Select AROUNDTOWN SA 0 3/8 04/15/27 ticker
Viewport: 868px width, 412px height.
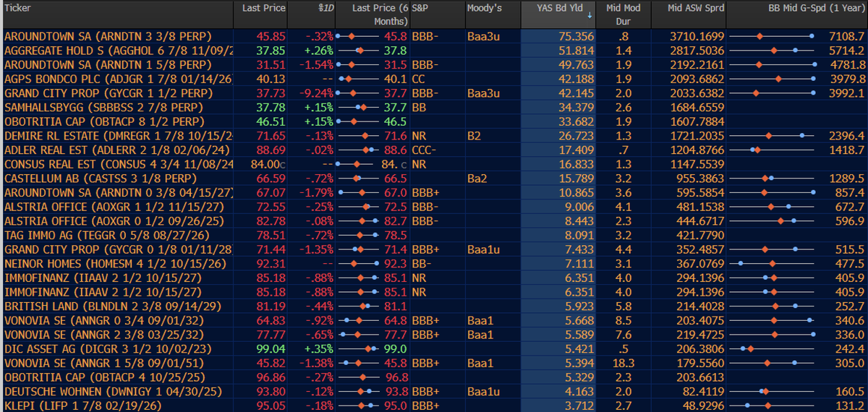tap(117, 192)
